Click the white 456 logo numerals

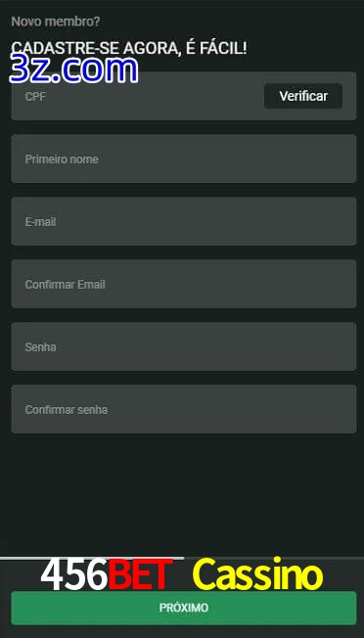(x=74, y=575)
